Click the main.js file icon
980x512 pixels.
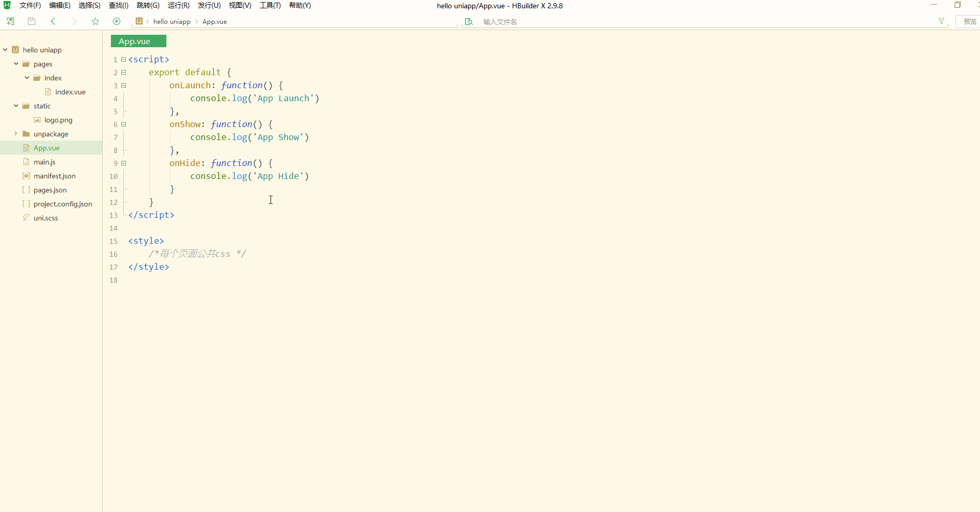click(26, 162)
